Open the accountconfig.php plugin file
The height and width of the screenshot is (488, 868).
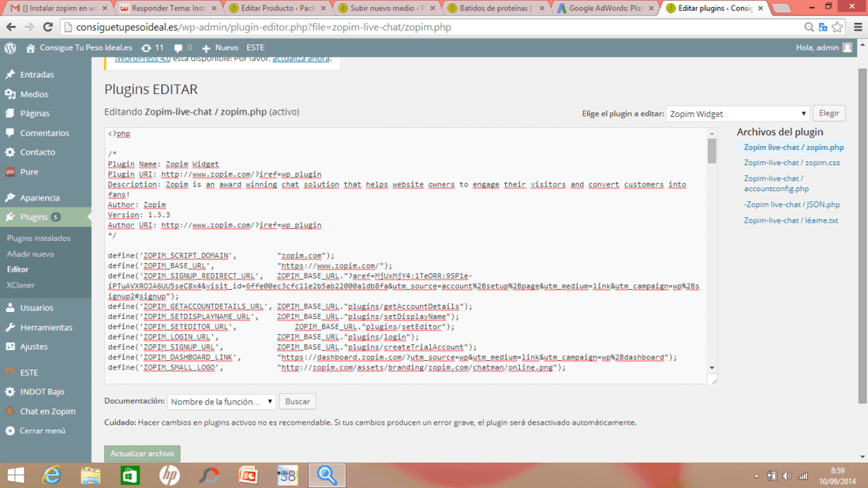tap(776, 183)
